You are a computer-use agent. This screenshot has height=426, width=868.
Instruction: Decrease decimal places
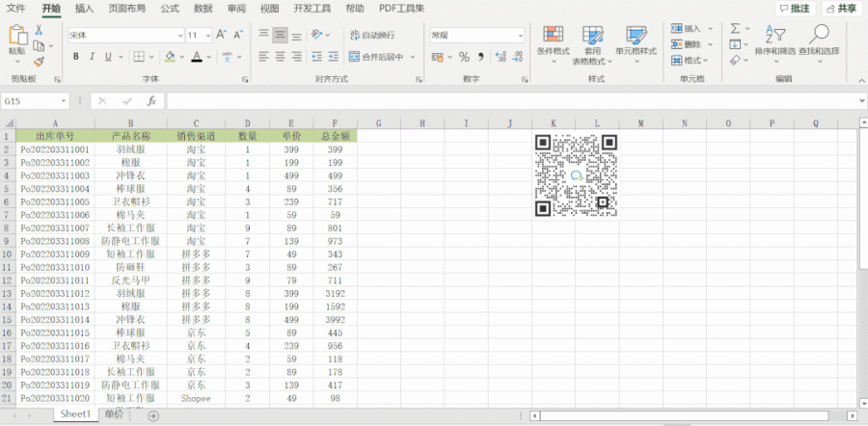pos(518,57)
